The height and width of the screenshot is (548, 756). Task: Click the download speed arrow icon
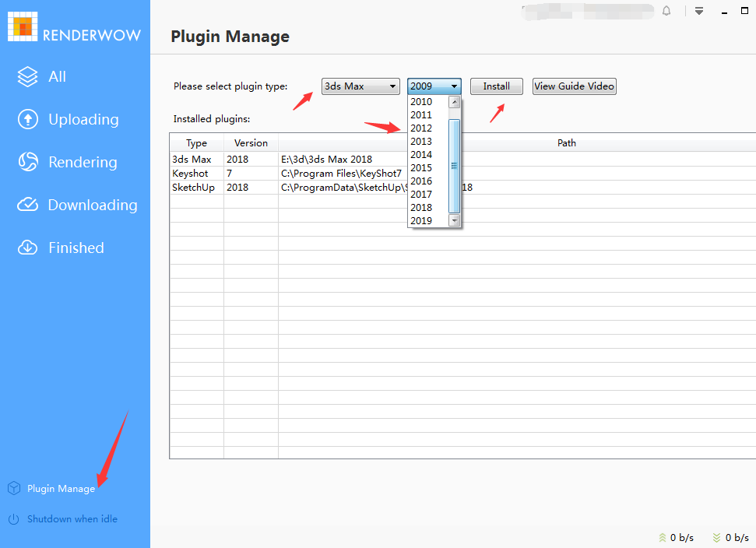(x=717, y=537)
